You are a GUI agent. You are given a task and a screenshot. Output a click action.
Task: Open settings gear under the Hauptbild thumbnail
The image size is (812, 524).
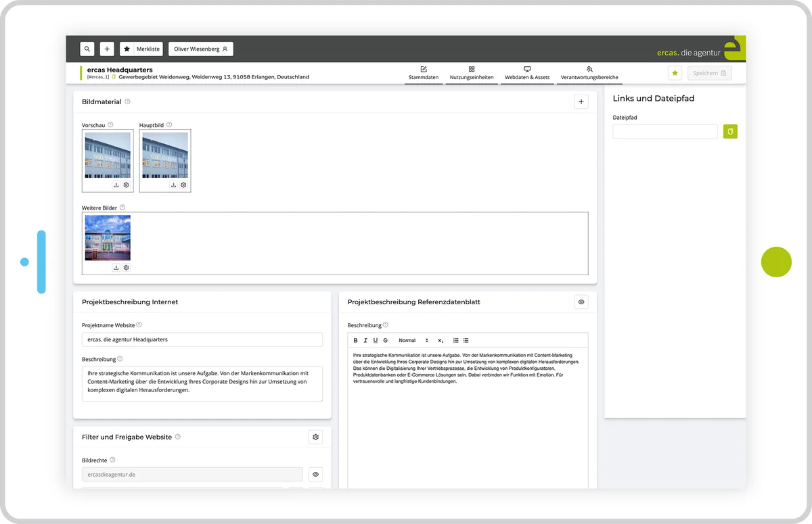point(183,184)
